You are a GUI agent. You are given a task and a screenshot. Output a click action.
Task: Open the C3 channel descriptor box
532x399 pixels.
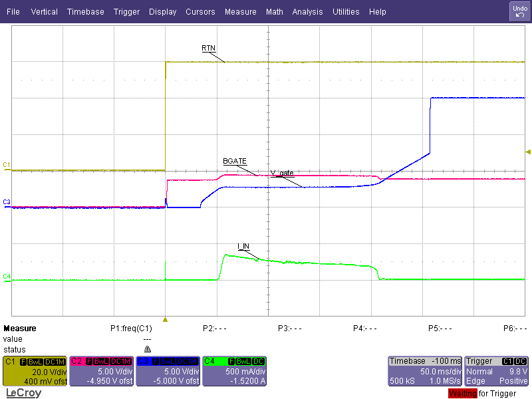(x=167, y=371)
